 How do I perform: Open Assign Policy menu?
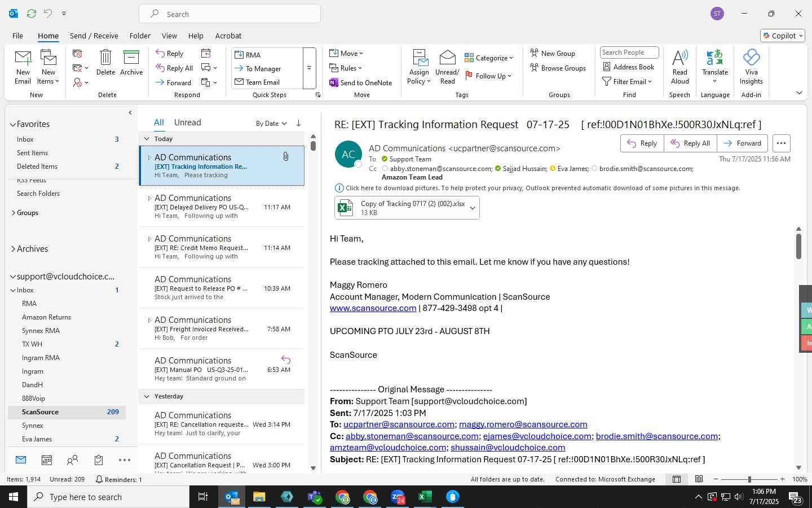pyautogui.click(x=419, y=67)
